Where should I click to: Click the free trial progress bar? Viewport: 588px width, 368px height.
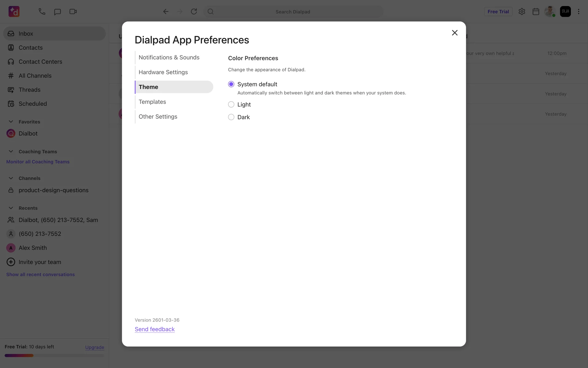pyautogui.click(x=54, y=356)
